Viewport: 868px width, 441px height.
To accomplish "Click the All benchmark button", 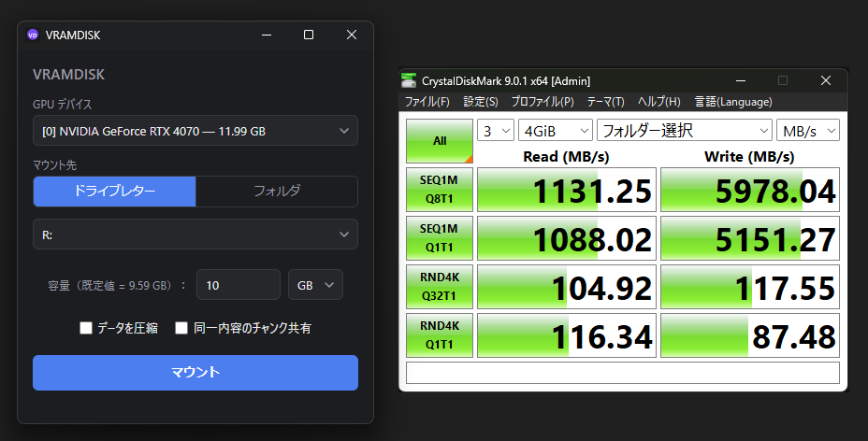I will point(440,141).
